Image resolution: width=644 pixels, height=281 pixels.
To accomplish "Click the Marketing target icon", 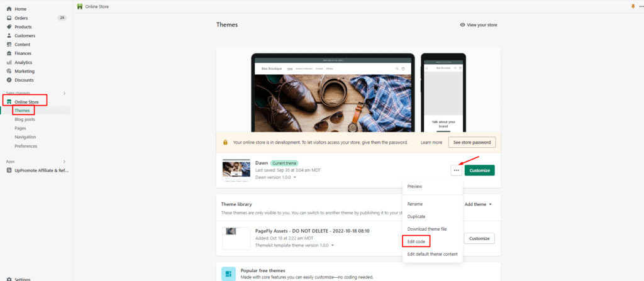I will [x=9, y=71].
